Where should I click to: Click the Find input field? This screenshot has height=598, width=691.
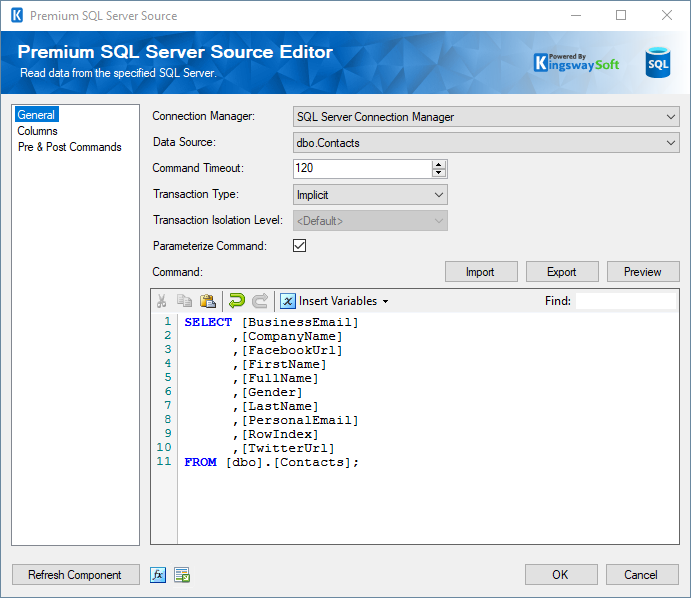[x=625, y=301]
